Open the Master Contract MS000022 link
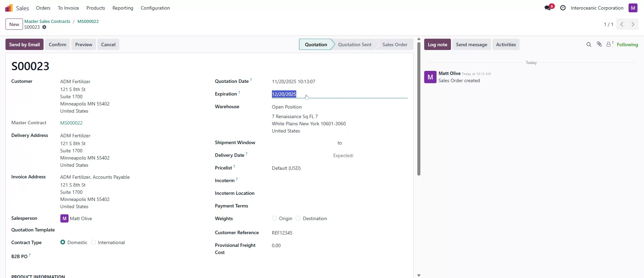Screen dimensions: 644x278 pyautogui.click(x=71, y=123)
